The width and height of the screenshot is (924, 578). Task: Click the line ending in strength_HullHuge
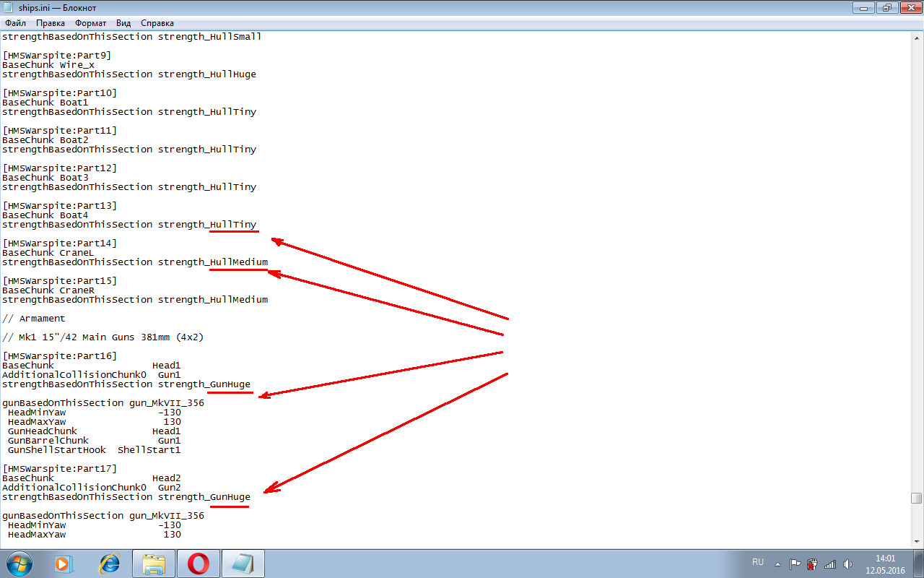tap(128, 74)
